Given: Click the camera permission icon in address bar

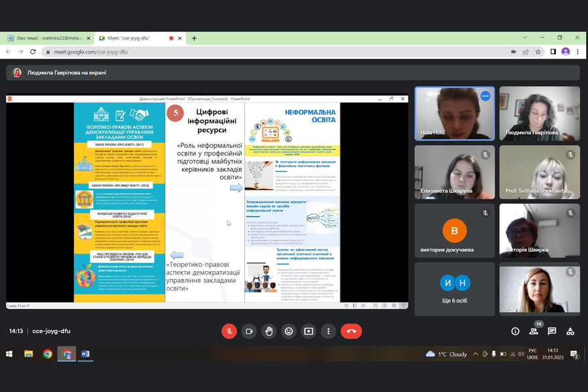Looking at the screenshot, I should [514, 52].
